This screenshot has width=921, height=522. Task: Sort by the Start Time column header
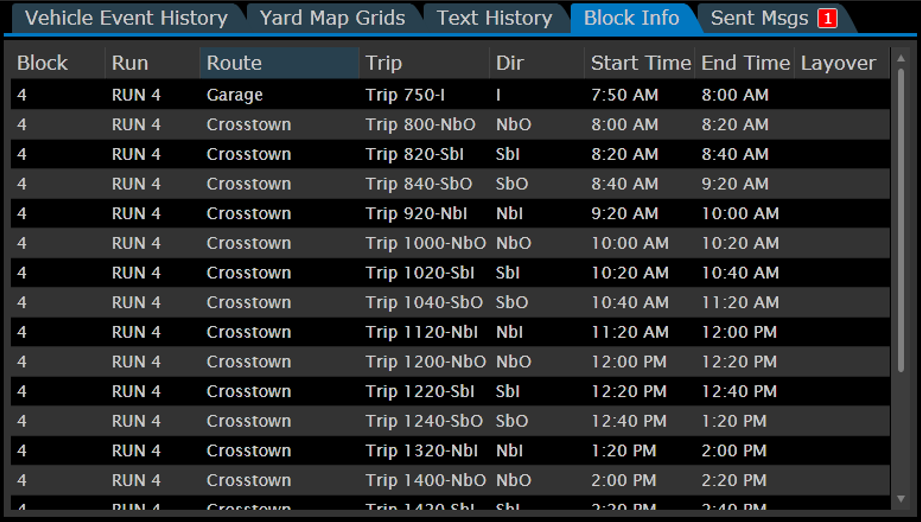640,63
